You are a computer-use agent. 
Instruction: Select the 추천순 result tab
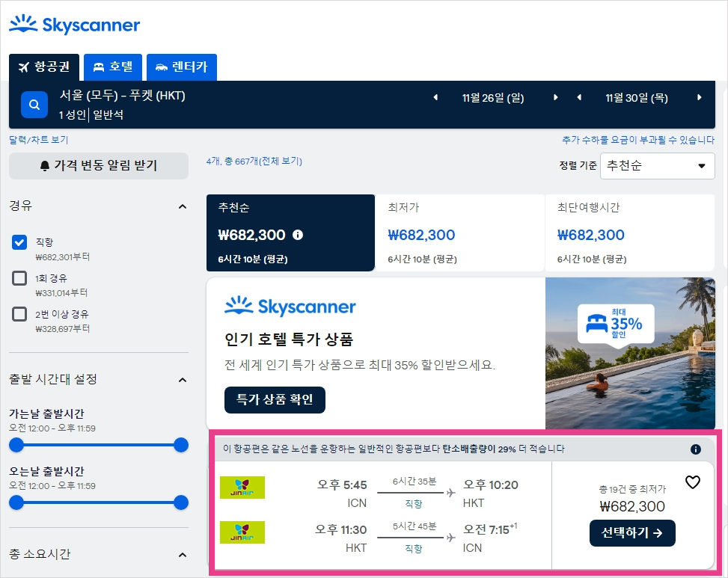(x=290, y=233)
